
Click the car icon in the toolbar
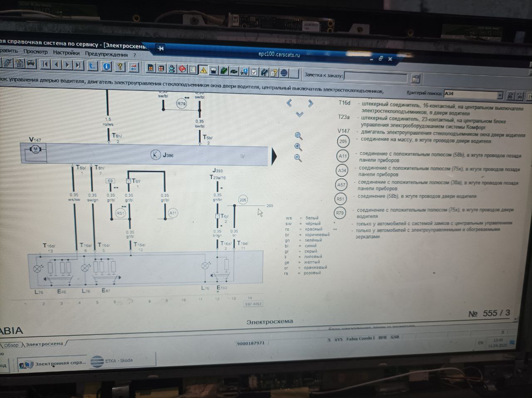tap(30, 64)
